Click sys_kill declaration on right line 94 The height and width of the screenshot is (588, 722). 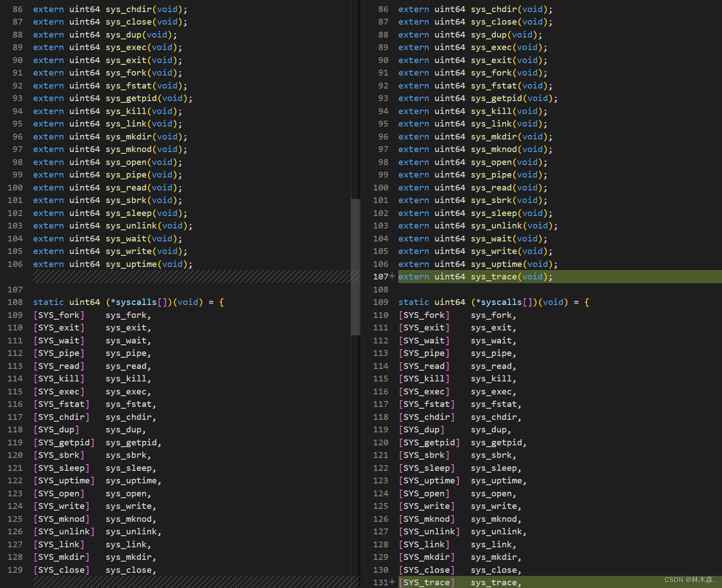pos(473,111)
